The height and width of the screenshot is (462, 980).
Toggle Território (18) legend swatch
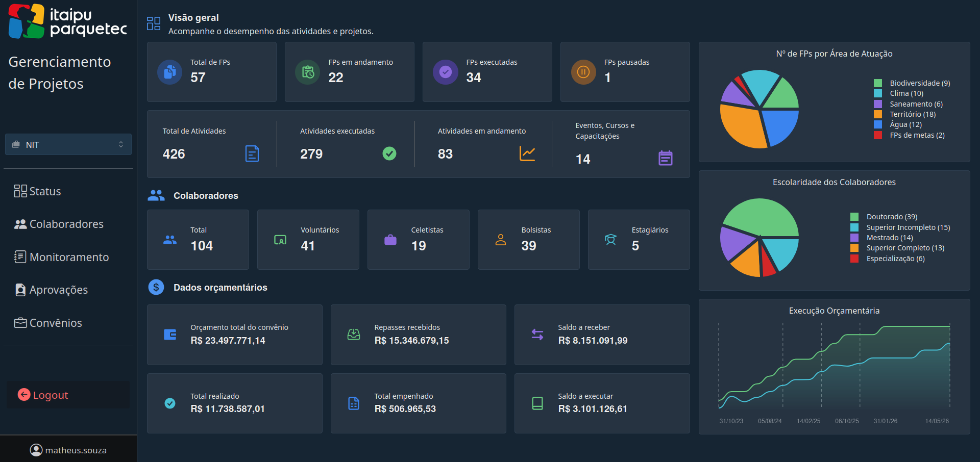pos(878,114)
